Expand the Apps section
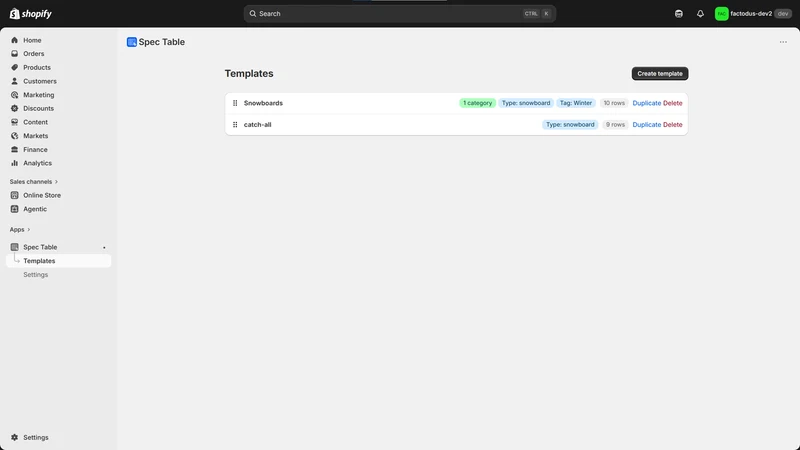 coord(20,230)
